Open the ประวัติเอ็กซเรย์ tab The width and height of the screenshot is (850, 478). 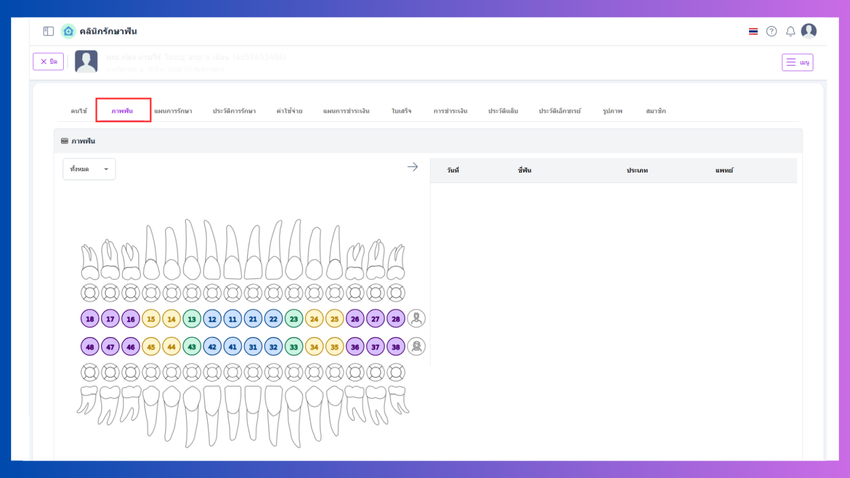pyautogui.click(x=559, y=111)
